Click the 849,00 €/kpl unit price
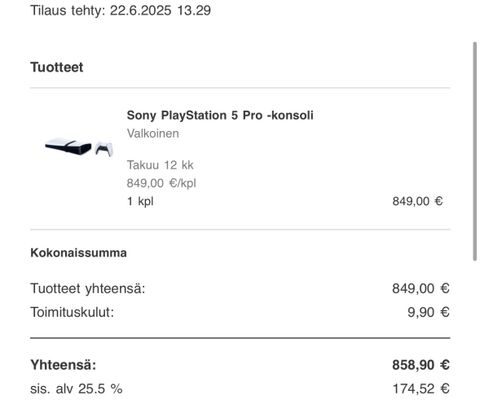 point(161,183)
